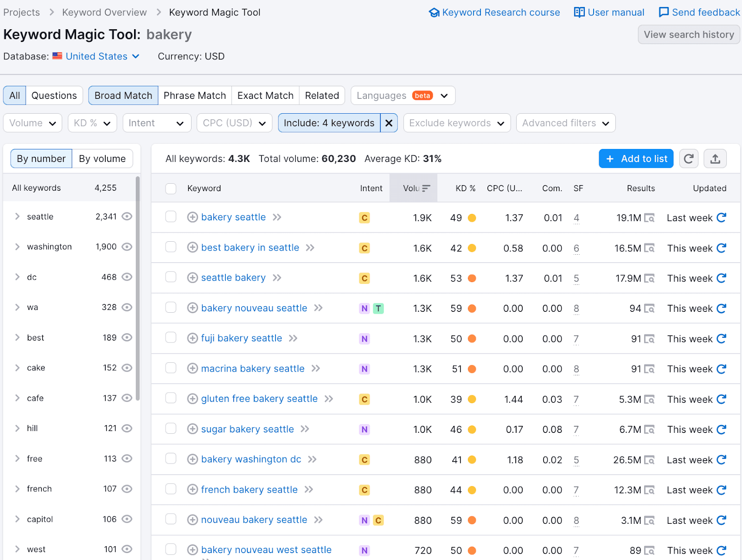The width and height of the screenshot is (742, 560).
Task: Open the double-arrow icon next to macrina bakery seattle
Action: pos(316,368)
